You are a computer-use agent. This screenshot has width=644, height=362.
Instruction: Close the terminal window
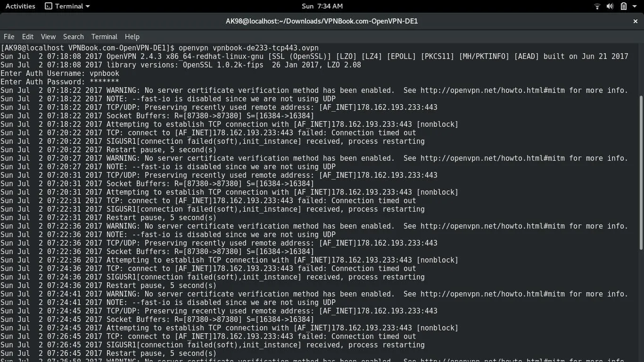[635, 21]
